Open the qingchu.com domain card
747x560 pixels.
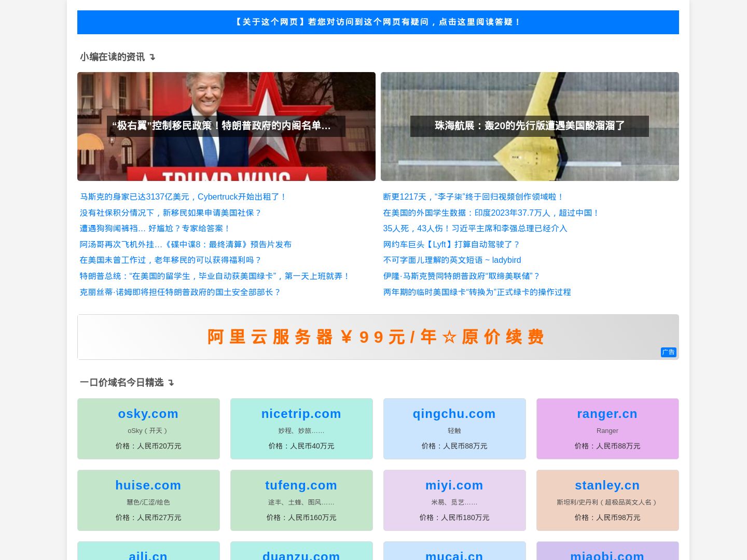pyautogui.click(x=454, y=429)
